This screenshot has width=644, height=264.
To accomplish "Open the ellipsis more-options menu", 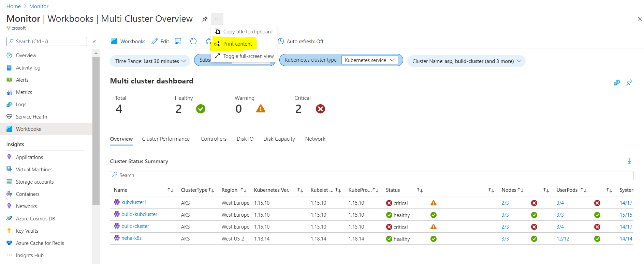I will pyautogui.click(x=217, y=19).
